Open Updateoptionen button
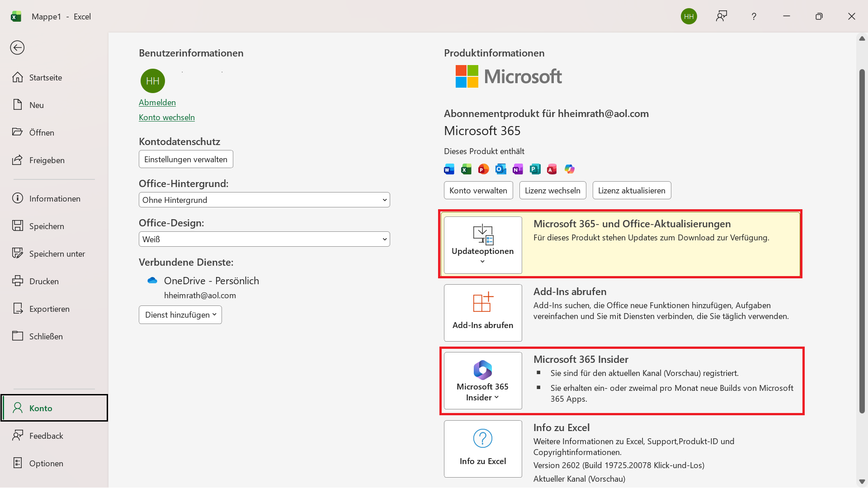The width and height of the screenshot is (868, 488). pyautogui.click(x=483, y=245)
